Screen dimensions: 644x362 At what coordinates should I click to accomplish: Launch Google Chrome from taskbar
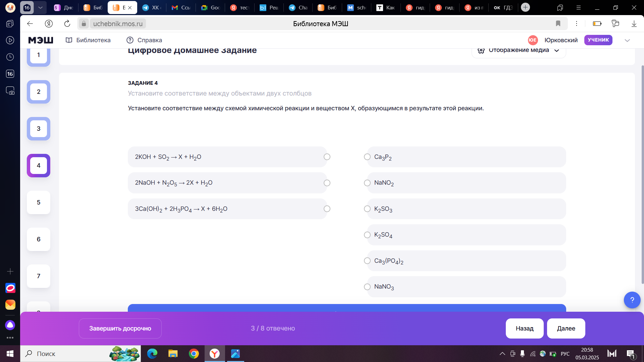point(194,354)
